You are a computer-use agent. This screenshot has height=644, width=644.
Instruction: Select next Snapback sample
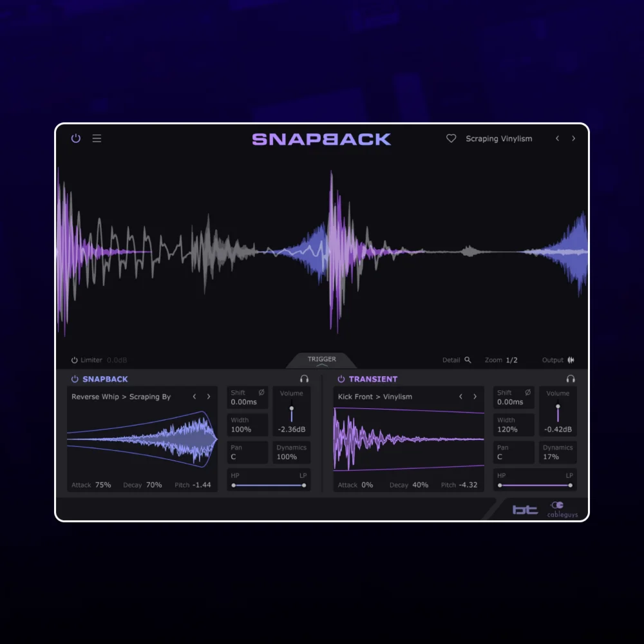point(208,396)
